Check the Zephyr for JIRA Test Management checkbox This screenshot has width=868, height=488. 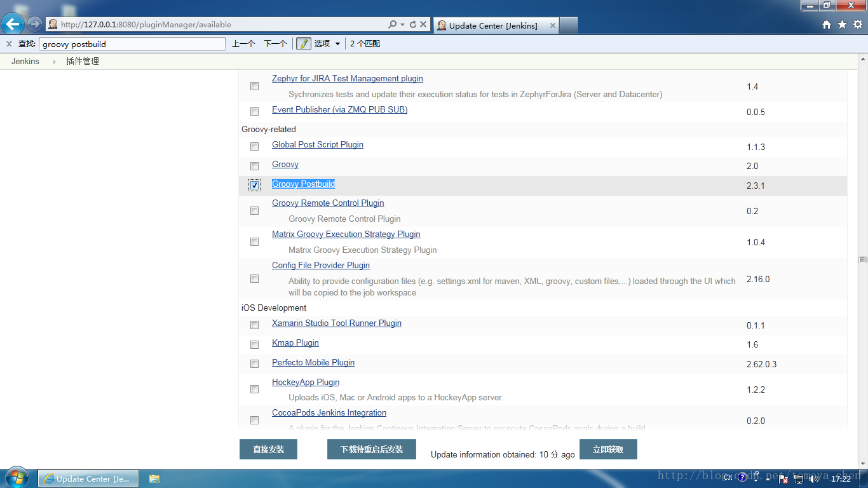(254, 86)
